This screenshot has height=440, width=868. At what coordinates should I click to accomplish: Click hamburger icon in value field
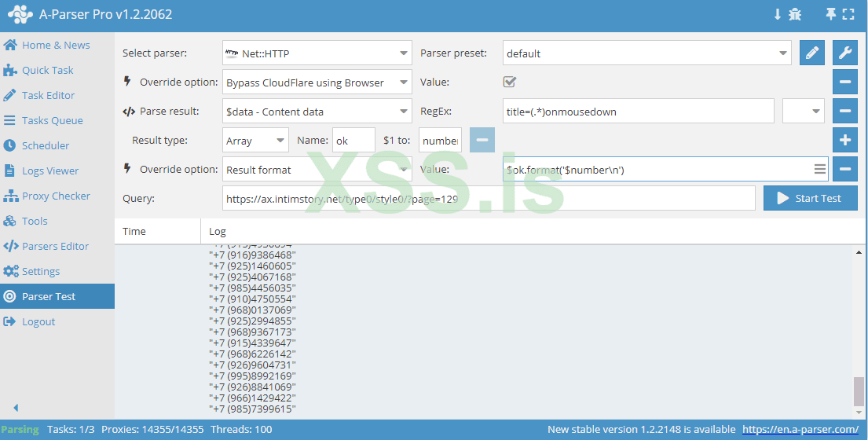click(820, 170)
